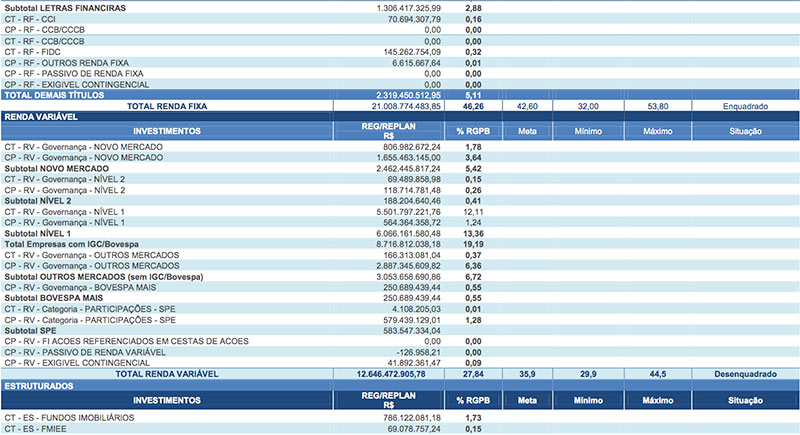This screenshot has width=800, height=435.
Task: Click the ESTRUTURADOS section header
Action: click(40, 385)
